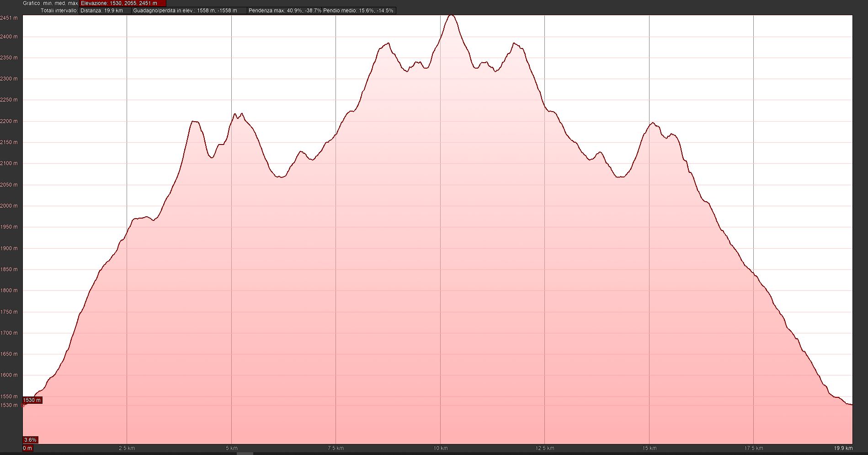The width and height of the screenshot is (868, 455).
Task: Click the 12.5 km distance axis label
Action: 545,448
